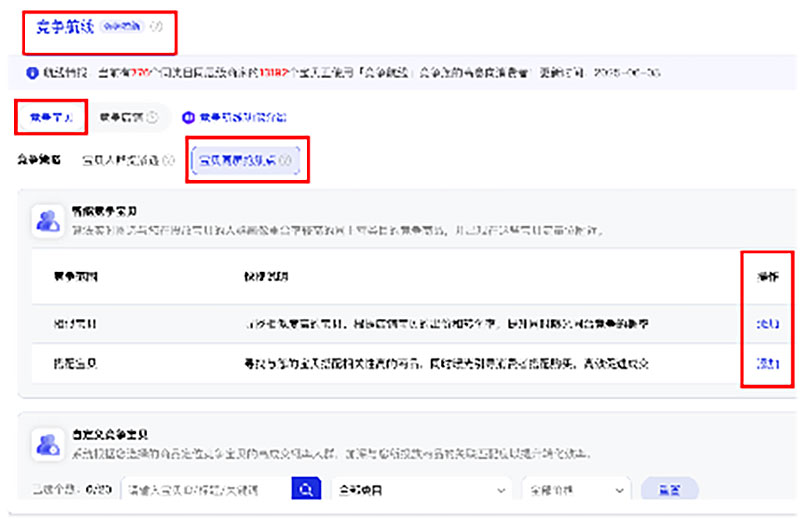
Task: Click the 重置 reset button
Action: [x=669, y=490]
